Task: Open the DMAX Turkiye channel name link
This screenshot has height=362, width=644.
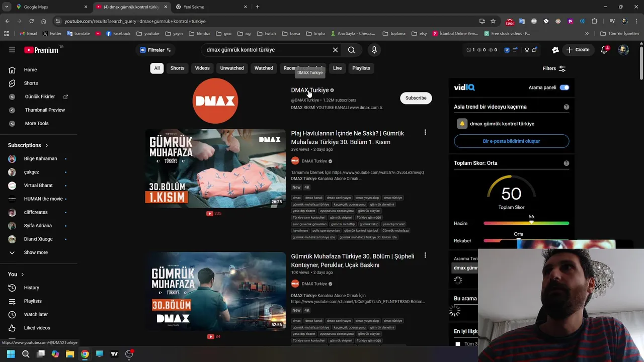Action: point(310,90)
